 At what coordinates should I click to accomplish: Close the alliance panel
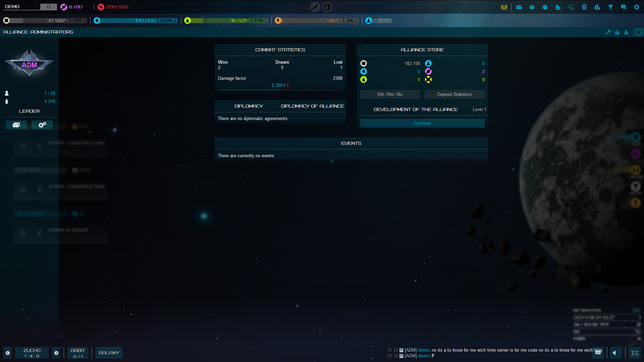pos(639,32)
